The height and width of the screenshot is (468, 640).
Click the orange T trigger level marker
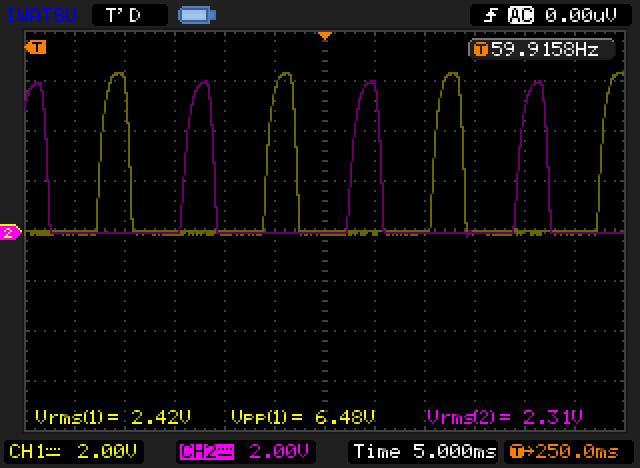(36, 47)
